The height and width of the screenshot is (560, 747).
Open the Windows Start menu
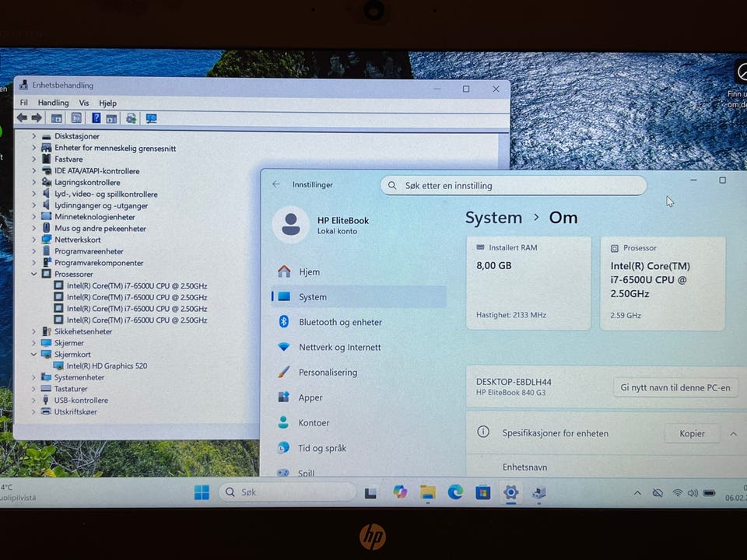[202, 492]
